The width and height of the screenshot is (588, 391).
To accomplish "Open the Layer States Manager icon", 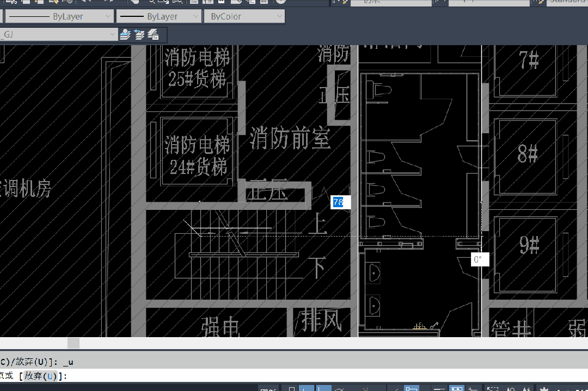I will (153, 35).
